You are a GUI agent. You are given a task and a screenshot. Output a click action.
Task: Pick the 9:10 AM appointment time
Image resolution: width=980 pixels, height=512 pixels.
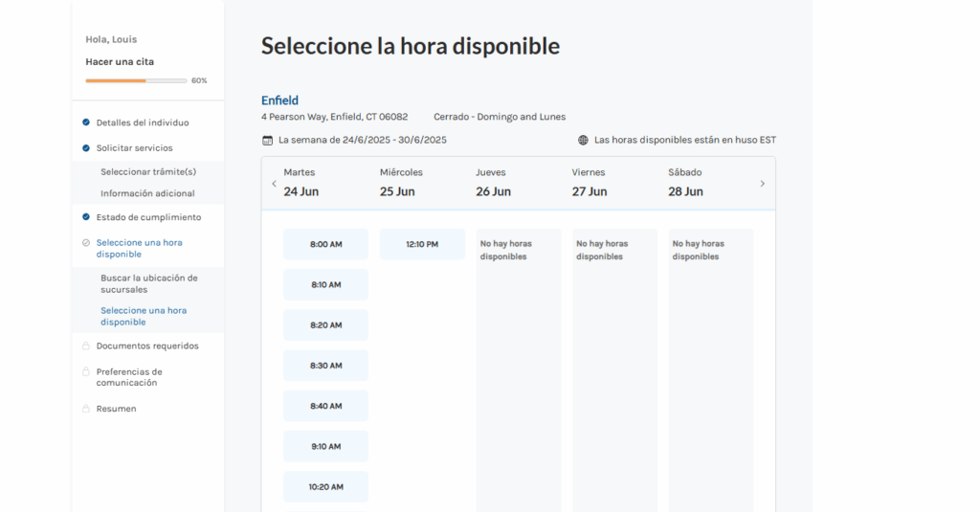point(326,446)
